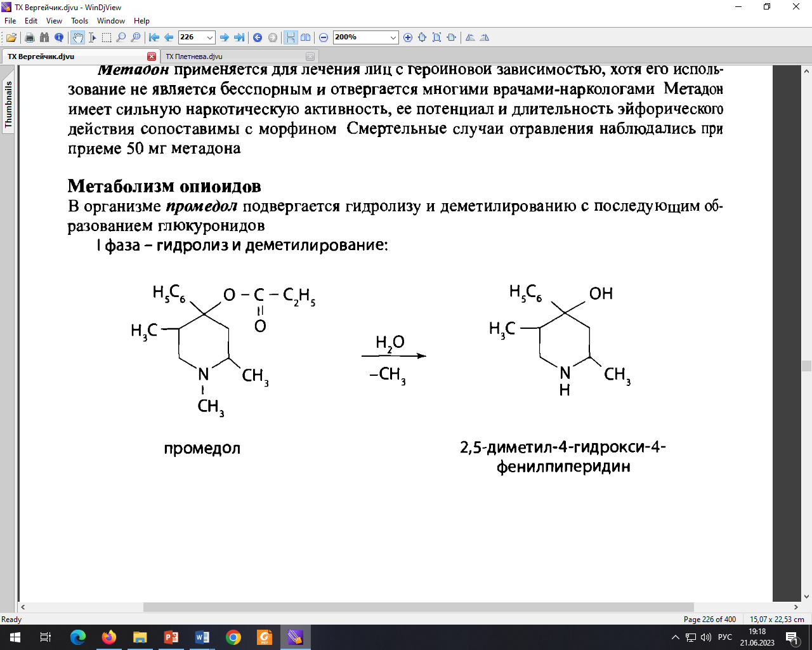Screen dimensions: 812x650
Task: Close the ТХ Вергейчик.djvu tab
Action: (152, 56)
